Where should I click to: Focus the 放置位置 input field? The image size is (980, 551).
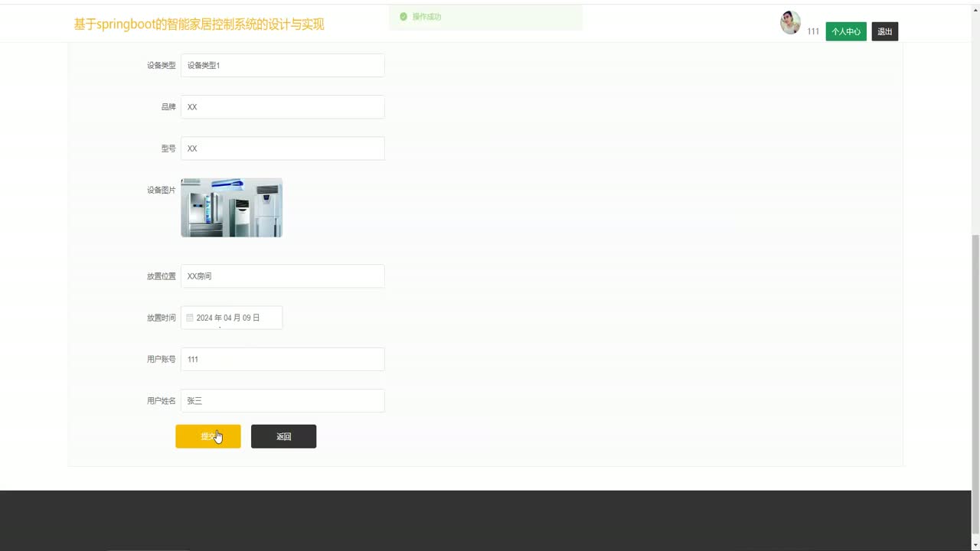[283, 276]
